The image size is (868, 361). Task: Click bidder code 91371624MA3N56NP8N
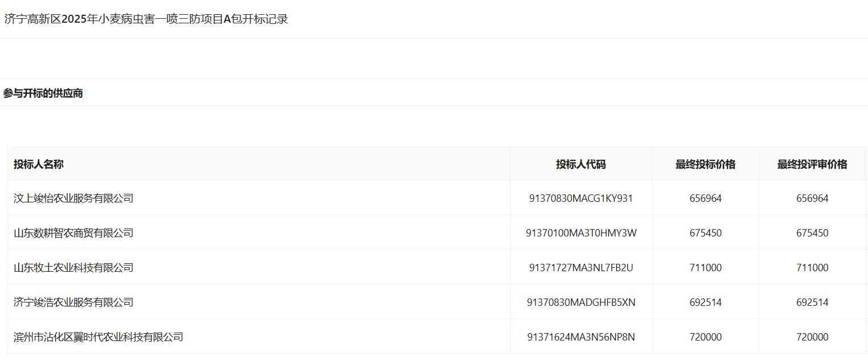coord(581,337)
